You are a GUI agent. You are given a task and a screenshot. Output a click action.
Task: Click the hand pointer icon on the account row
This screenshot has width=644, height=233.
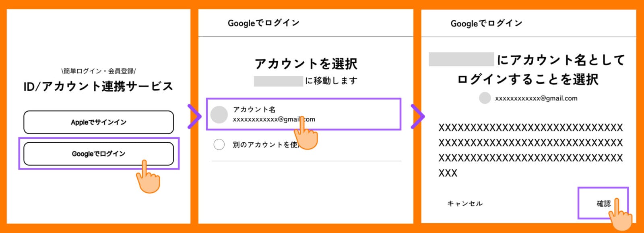point(307,135)
